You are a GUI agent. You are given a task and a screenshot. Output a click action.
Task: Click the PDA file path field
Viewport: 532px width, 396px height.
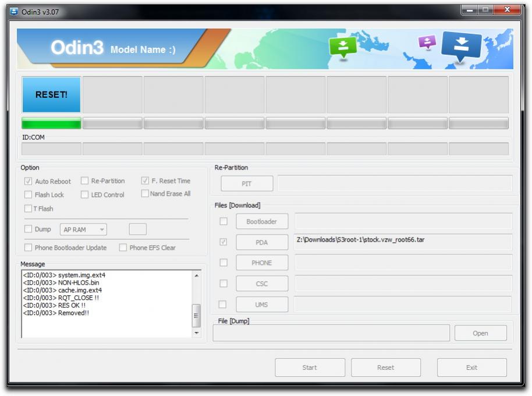[x=403, y=242]
